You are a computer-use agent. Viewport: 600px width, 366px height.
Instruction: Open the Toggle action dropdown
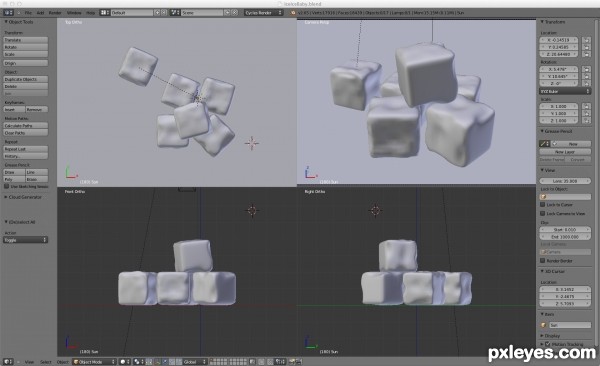[26, 240]
